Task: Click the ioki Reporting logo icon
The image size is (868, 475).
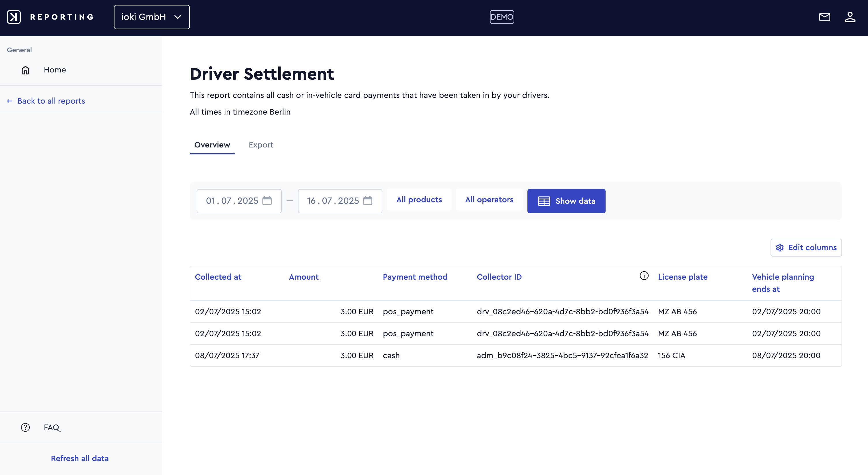Action: 14,17
